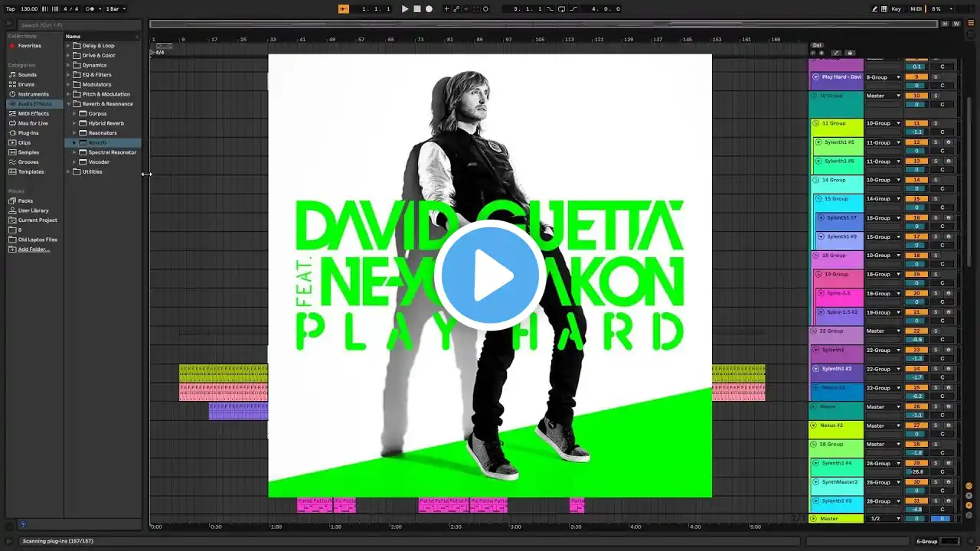Image resolution: width=980 pixels, height=551 pixels.
Task: Click the Stop button in the transport bar
Action: 417,9
